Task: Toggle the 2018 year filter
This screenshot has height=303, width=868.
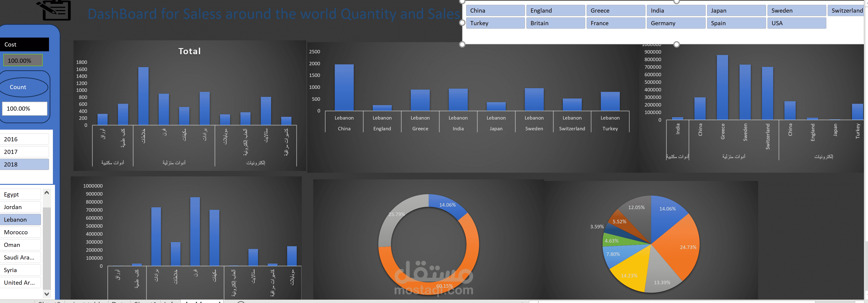Action: click(24, 164)
